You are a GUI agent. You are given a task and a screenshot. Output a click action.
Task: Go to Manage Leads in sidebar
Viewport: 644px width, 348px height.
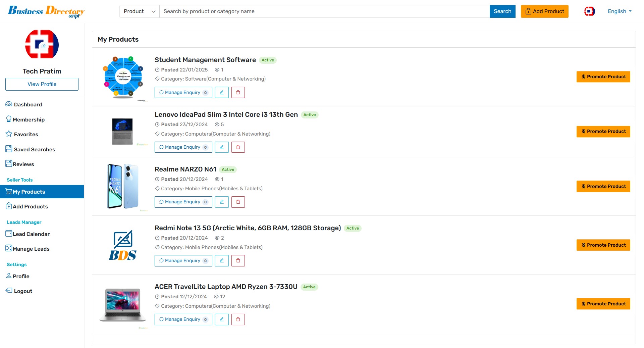(31, 249)
